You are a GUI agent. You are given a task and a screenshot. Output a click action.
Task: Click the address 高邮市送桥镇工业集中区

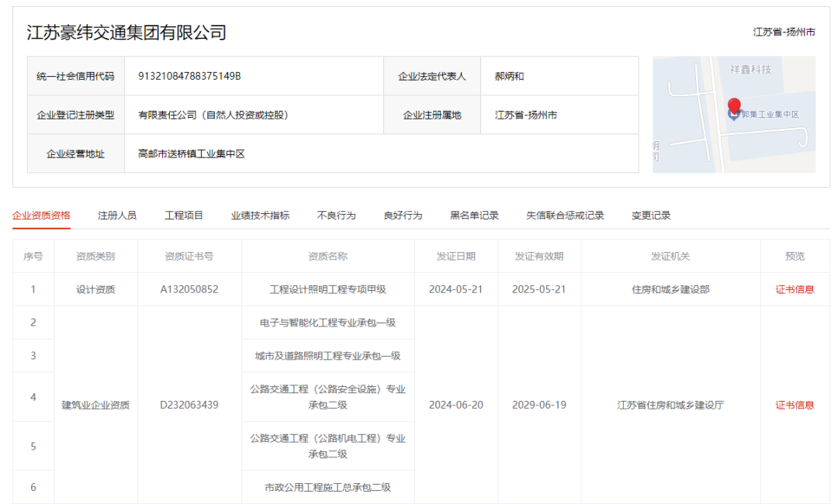192,154
